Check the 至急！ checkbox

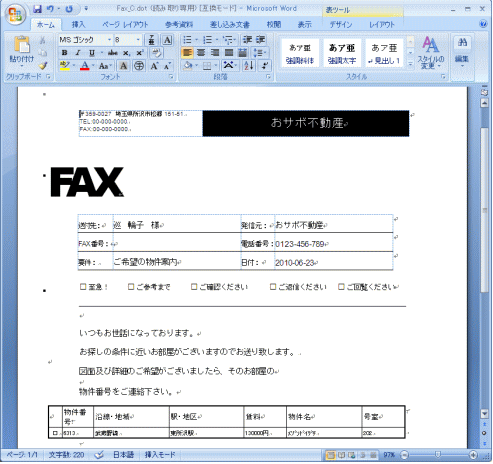[83, 287]
